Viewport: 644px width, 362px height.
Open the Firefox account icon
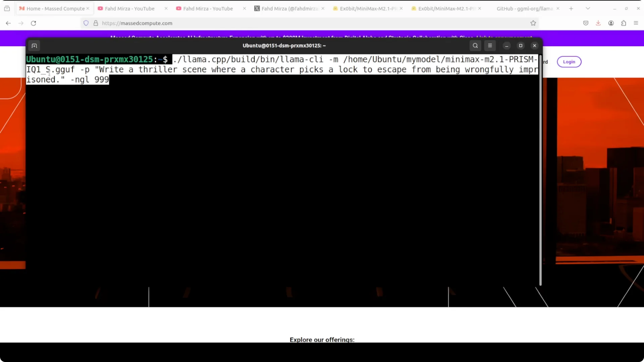tap(611, 23)
